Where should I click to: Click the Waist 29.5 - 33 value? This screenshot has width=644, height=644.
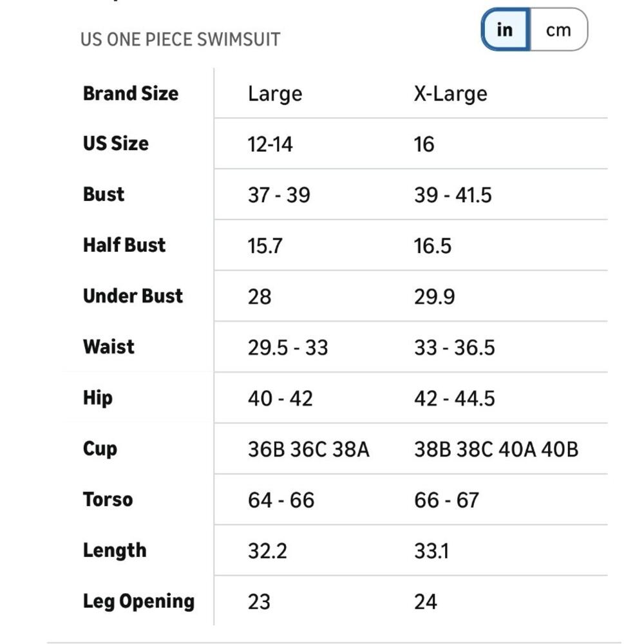click(x=288, y=348)
